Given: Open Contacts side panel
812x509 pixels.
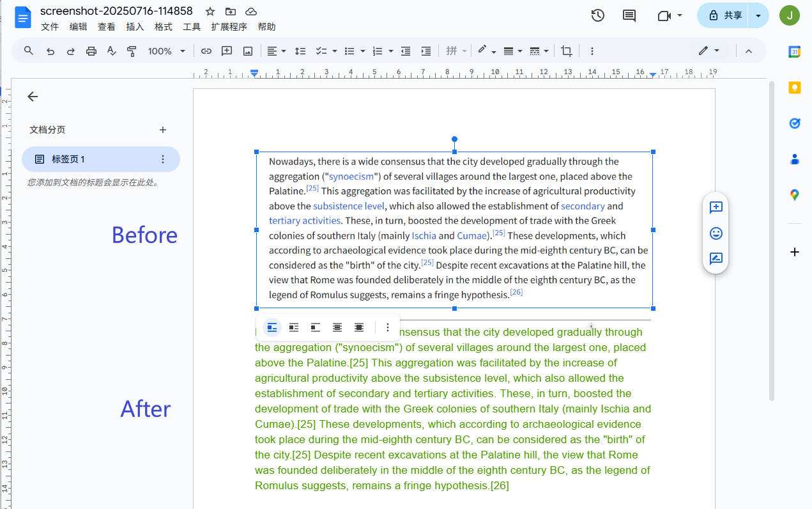Looking at the screenshot, I should [795, 159].
